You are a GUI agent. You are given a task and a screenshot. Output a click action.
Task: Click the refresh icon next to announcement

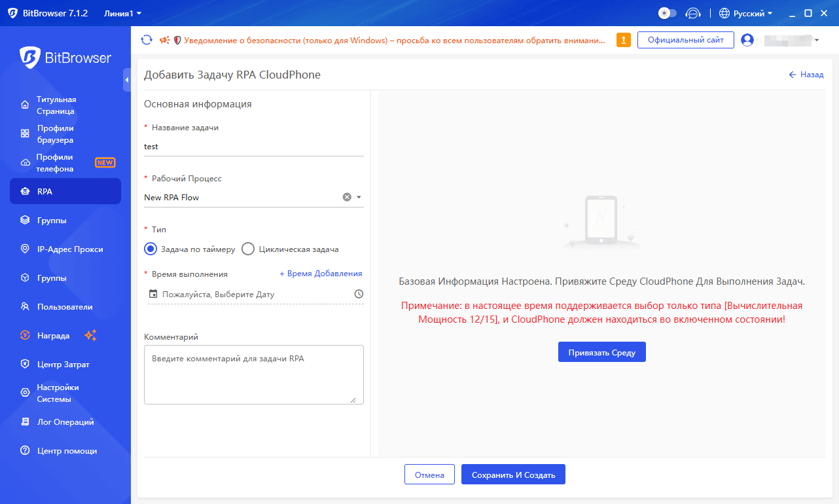coord(147,40)
